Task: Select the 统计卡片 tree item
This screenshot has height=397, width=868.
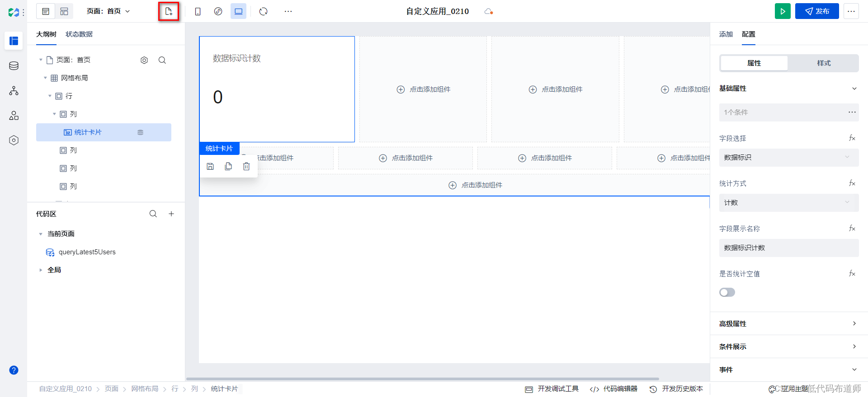Action: point(104,132)
